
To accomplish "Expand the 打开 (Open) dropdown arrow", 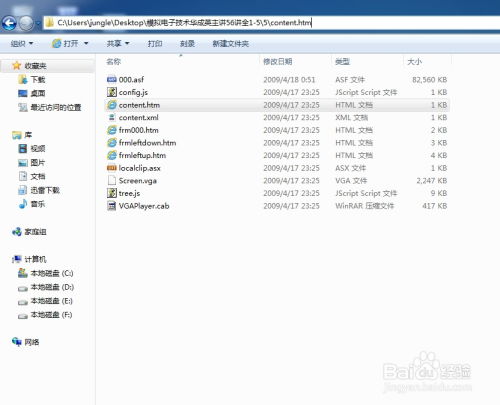I will [x=86, y=44].
